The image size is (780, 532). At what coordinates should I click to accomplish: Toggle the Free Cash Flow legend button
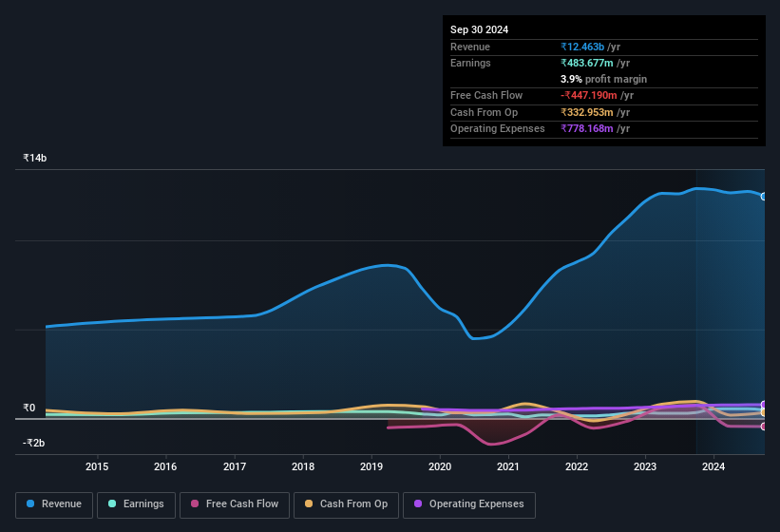coord(235,504)
